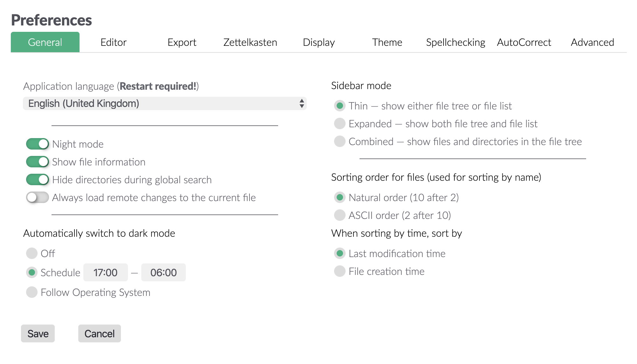Image resolution: width=637 pixels, height=364 pixels.
Task: Open the application language dropdown
Action: (164, 103)
